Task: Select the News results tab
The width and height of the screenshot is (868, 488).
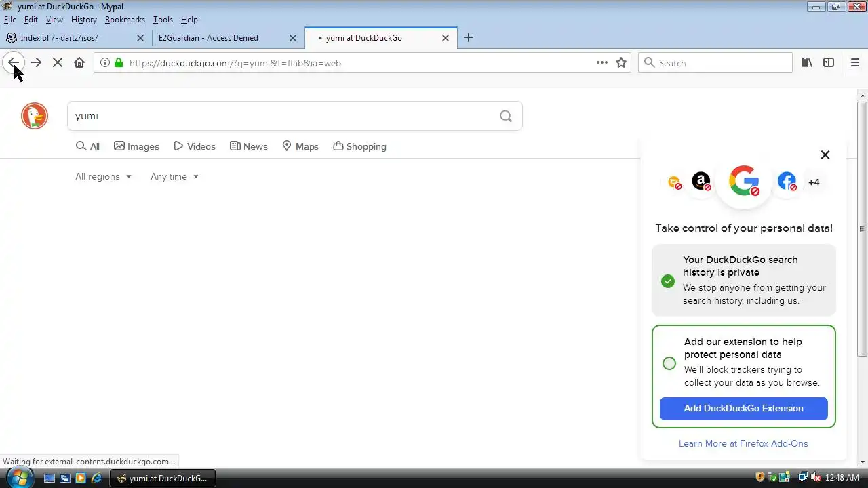Action: click(248, 146)
